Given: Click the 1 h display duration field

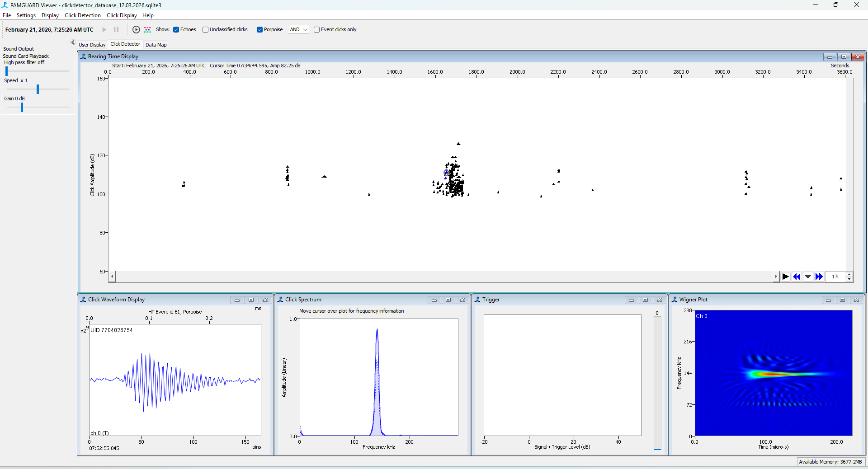Looking at the screenshot, I should 835,277.
